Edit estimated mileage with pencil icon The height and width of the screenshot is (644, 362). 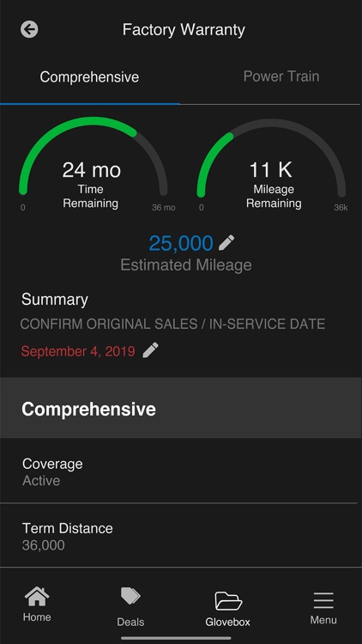(x=226, y=243)
